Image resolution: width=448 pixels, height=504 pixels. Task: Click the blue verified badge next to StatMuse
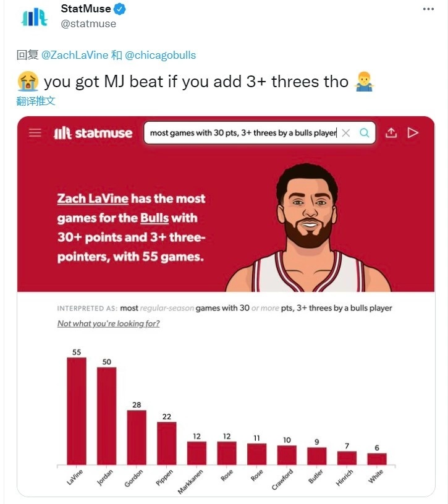tap(120, 9)
